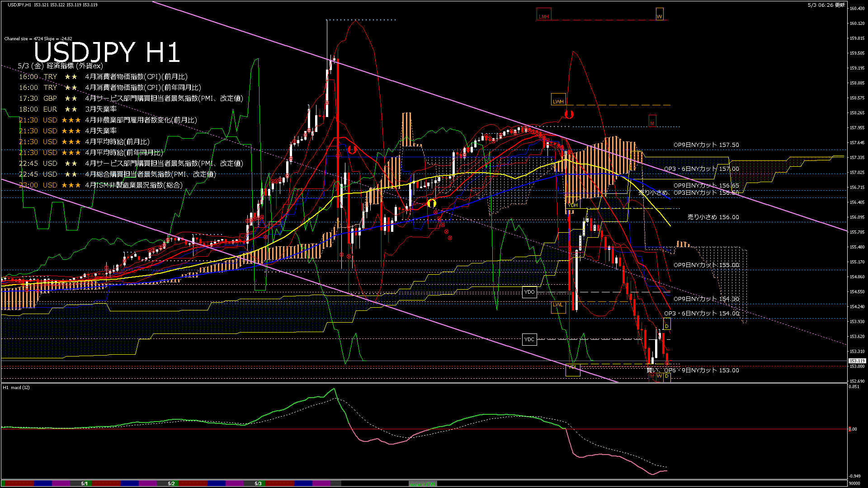Click the 売り小さめ 156.00 level label
Screen dimensions: 868x488
(713, 217)
